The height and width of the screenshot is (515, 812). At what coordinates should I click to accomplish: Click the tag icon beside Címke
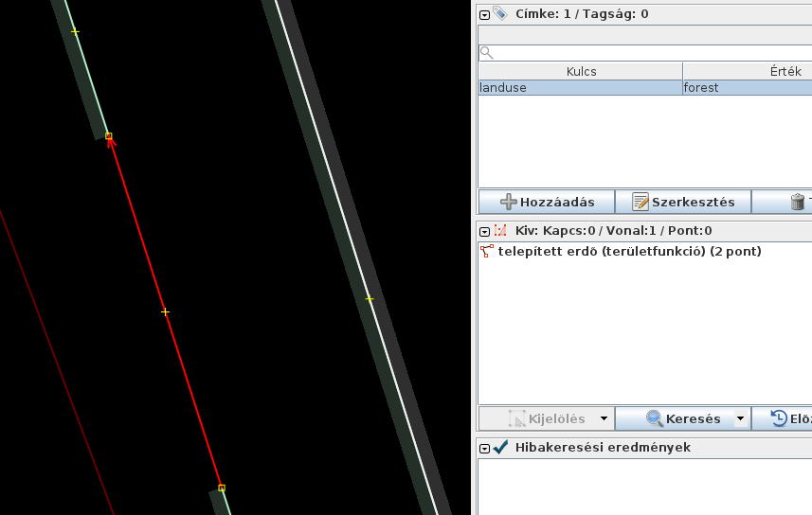point(499,13)
